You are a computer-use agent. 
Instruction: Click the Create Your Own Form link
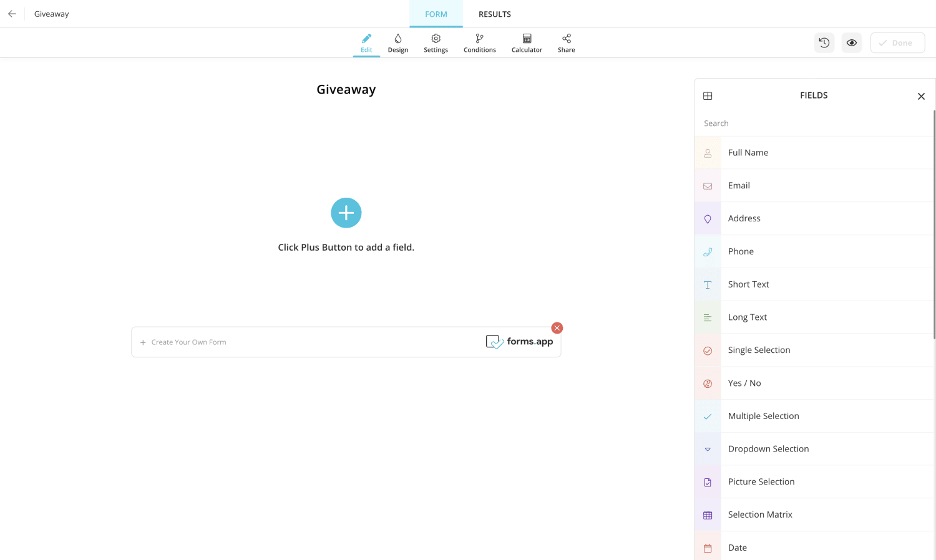tap(188, 342)
